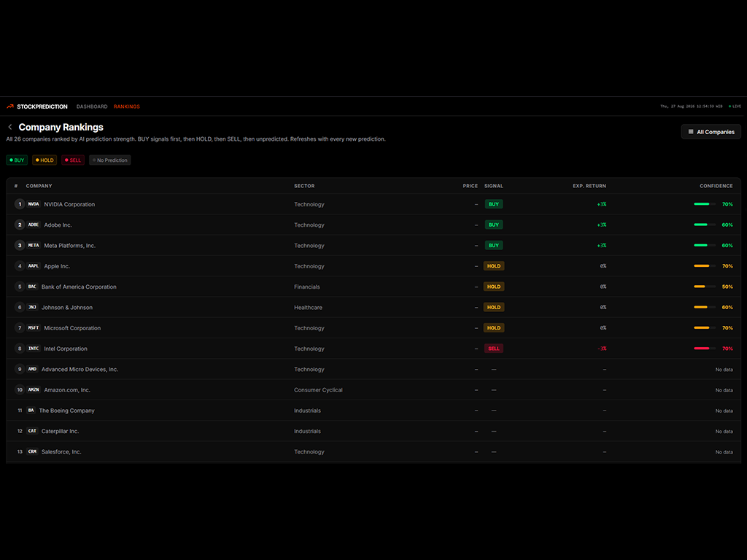Toggle the BUY signal filter
This screenshot has height=560, width=747.
[17, 160]
